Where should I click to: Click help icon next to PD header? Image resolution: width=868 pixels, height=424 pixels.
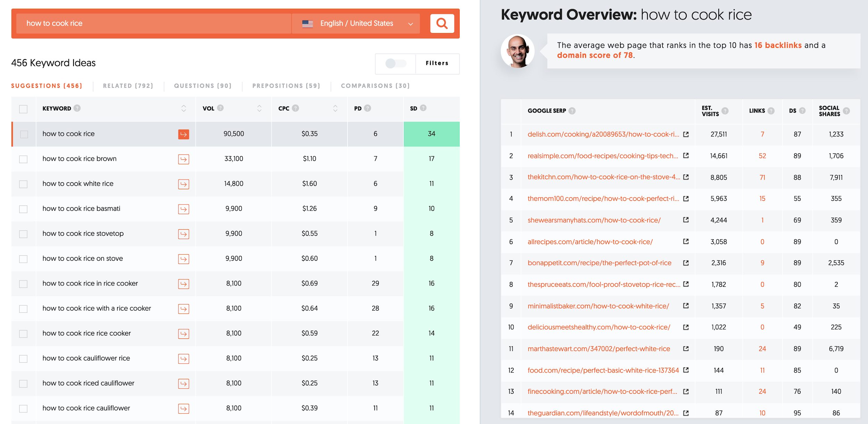pyautogui.click(x=368, y=108)
